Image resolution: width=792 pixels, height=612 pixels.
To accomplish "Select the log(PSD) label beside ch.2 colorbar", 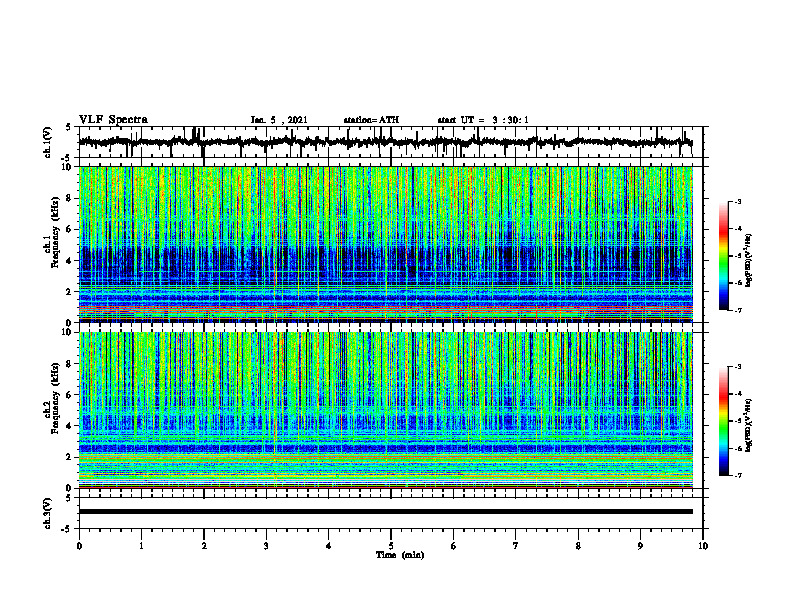I will tap(749, 425).
